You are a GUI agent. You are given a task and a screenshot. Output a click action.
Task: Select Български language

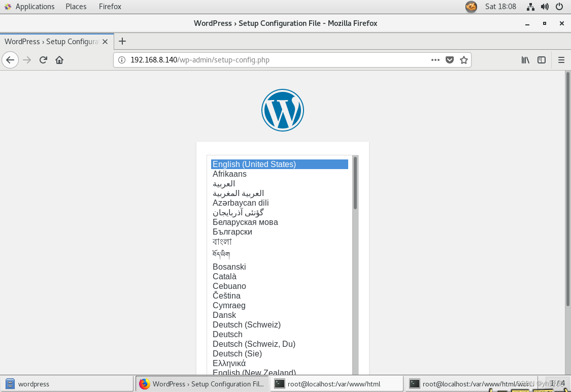coord(279,232)
